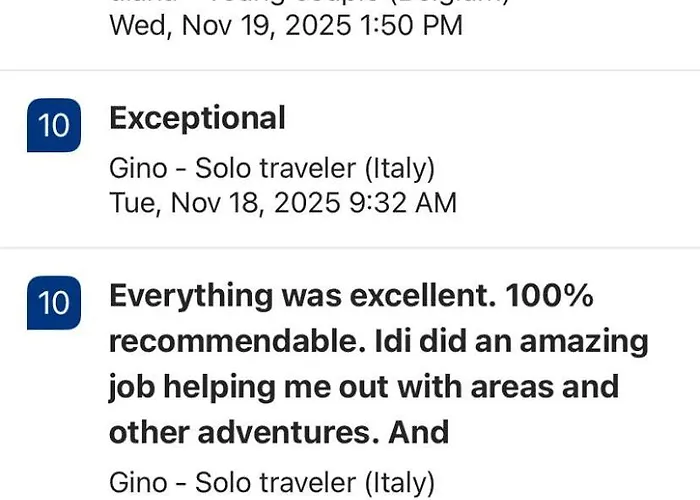Click the 1:50 PM timestamp

pyautogui.click(x=411, y=25)
